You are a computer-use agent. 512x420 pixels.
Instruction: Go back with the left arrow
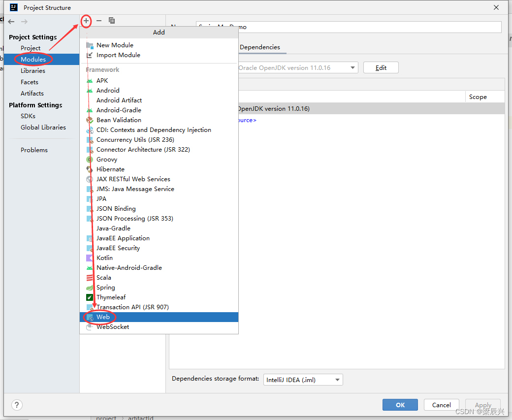(x=11, y=22)
